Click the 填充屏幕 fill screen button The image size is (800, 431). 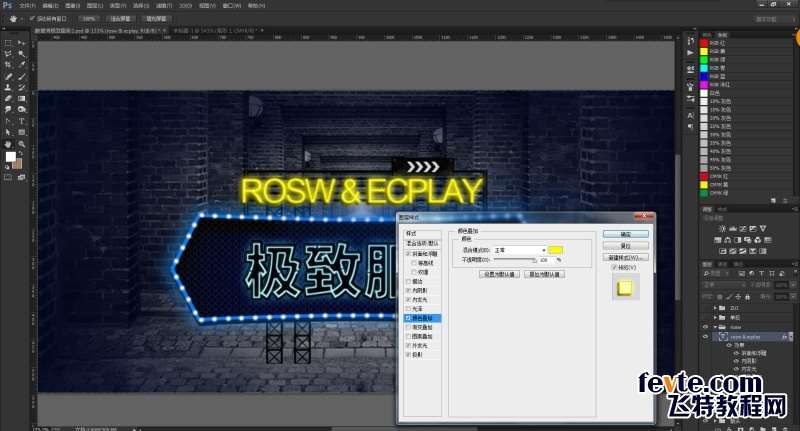156,19
